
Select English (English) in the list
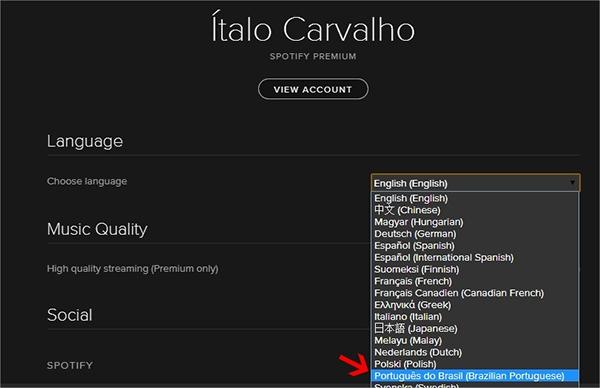(x=474, y=198)
